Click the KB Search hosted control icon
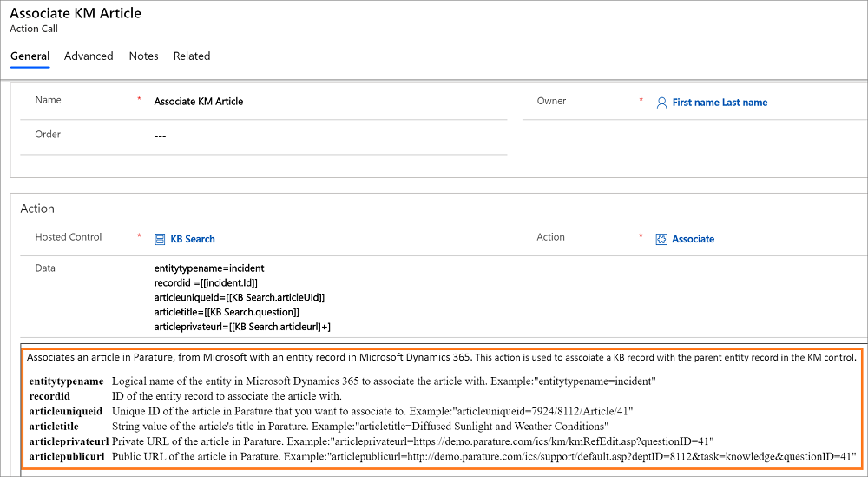 tap(160, 239)
